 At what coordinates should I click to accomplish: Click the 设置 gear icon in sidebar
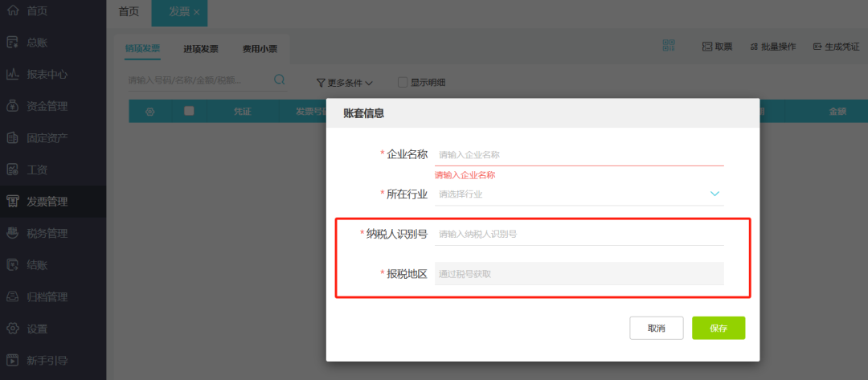13,329
